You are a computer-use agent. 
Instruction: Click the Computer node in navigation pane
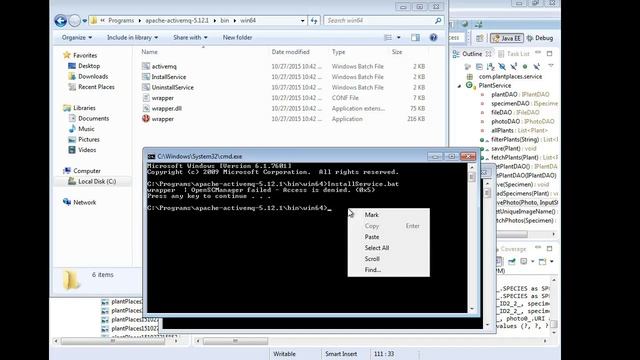point(82,171)
